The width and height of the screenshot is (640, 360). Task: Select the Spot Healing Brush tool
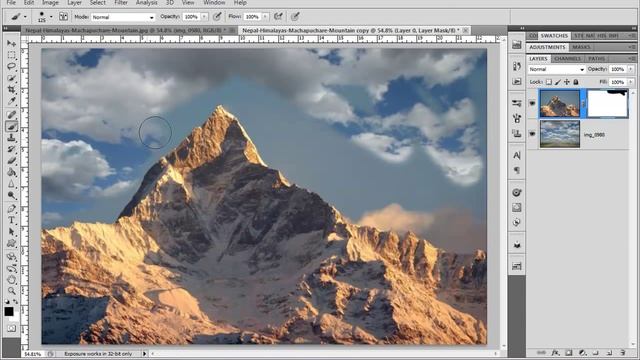pos(11,115)
